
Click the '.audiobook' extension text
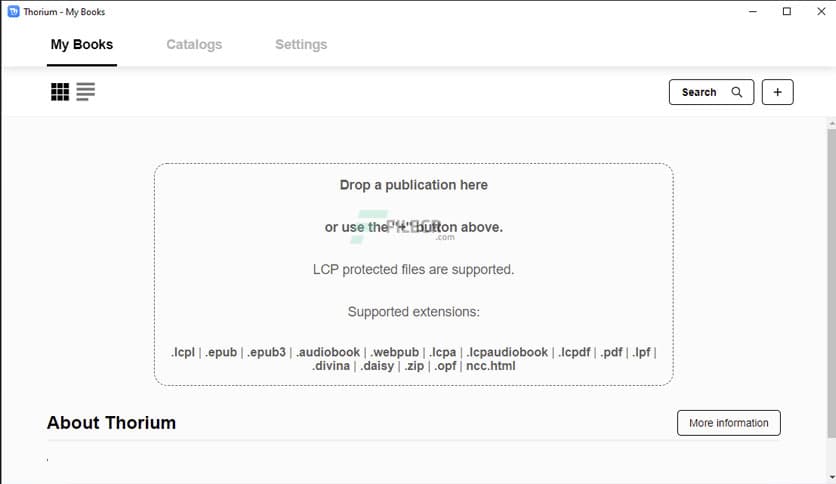coord(328,352)
